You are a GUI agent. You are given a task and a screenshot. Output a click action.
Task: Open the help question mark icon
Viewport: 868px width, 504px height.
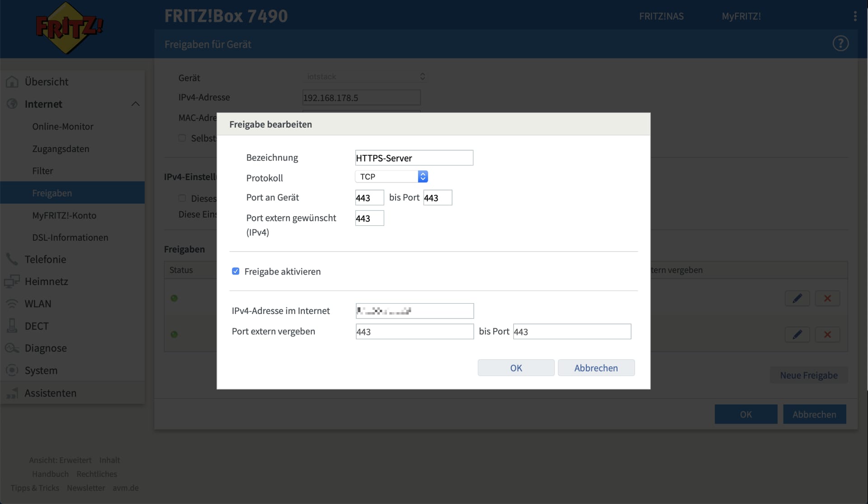click(840, 43)
